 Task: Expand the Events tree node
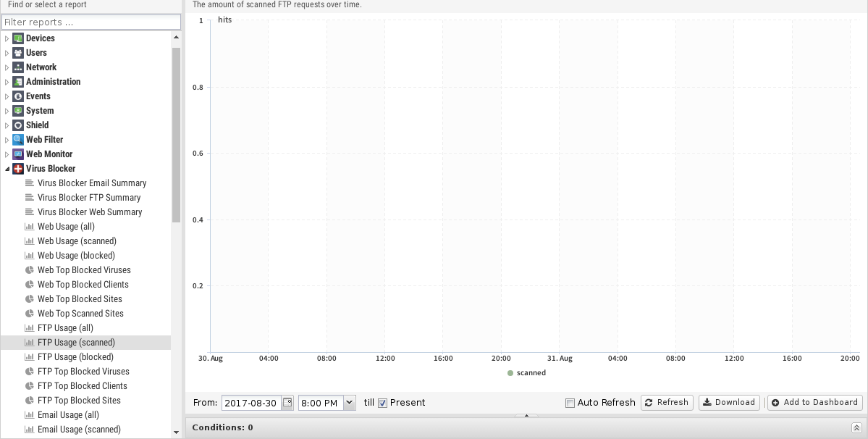[7, 96]
